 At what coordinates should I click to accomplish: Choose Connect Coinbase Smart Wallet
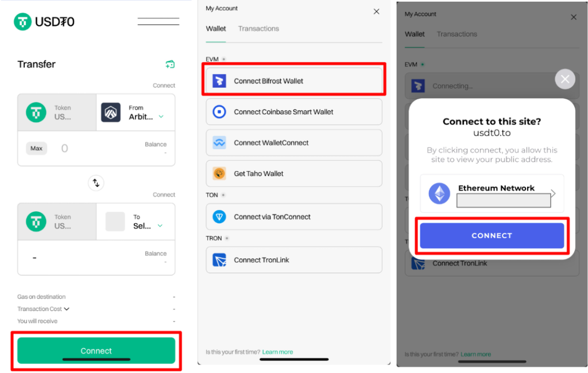pyautogui.click(x=294, y=112)
